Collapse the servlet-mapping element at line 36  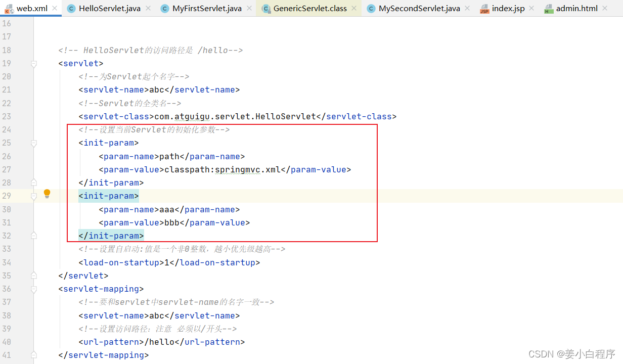(33, 289)
